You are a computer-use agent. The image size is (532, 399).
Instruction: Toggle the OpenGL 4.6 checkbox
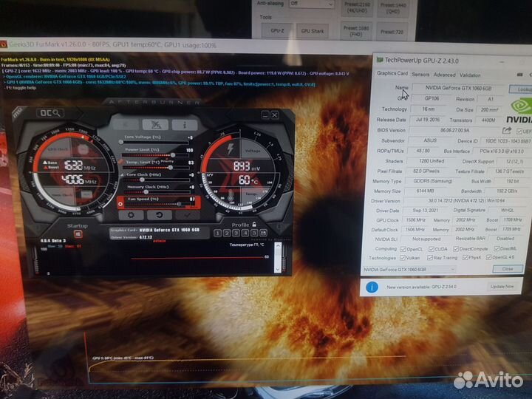[488, 257]
